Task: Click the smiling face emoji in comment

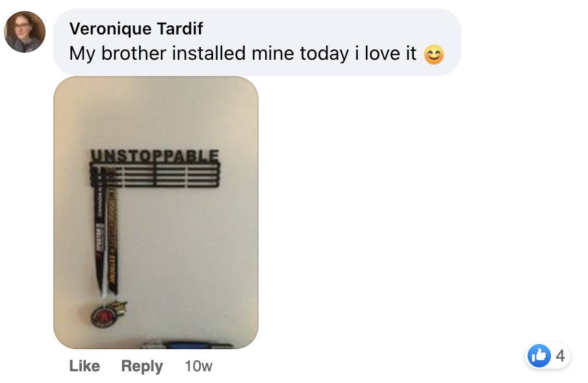Action: click(x=434, y=55)
